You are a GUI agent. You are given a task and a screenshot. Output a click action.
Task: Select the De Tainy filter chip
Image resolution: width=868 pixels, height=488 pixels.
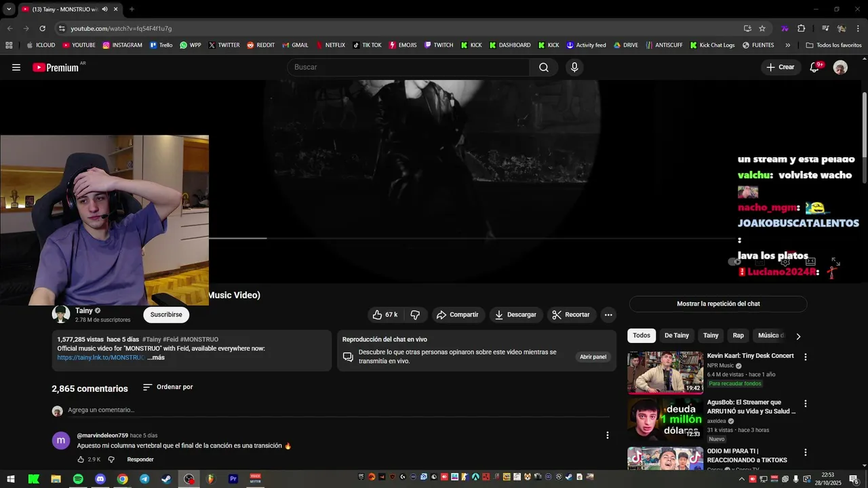click(x=676, y=335)
